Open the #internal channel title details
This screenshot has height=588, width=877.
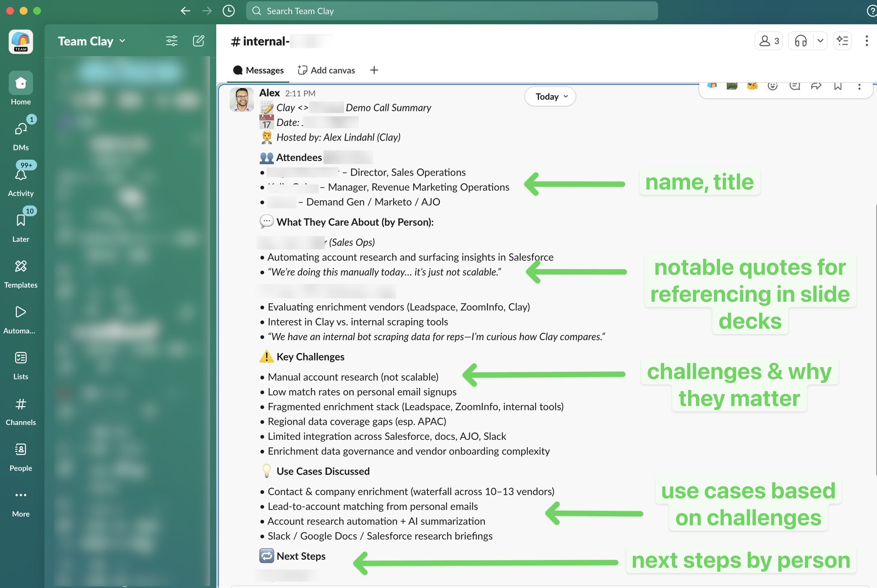coord(281,41)
